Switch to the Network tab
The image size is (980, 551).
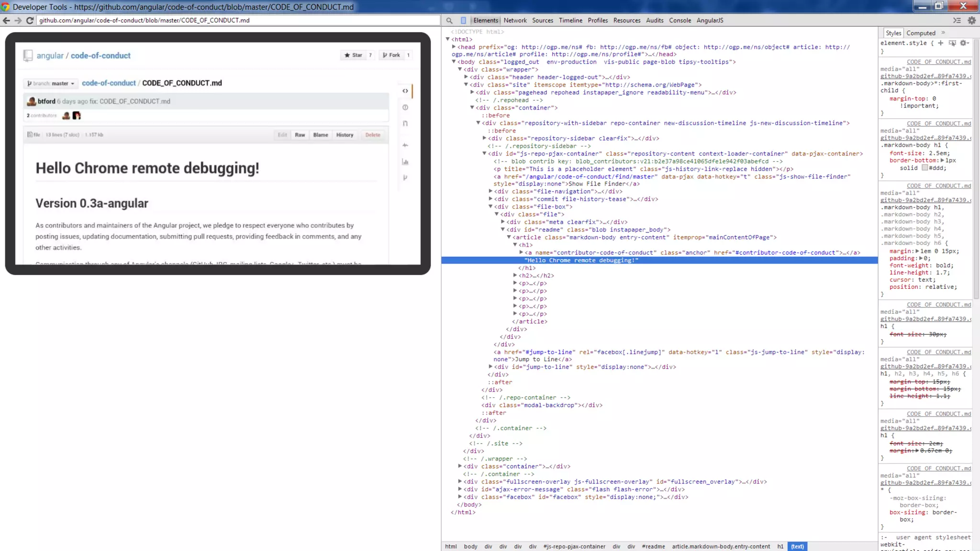coord(514,21)
